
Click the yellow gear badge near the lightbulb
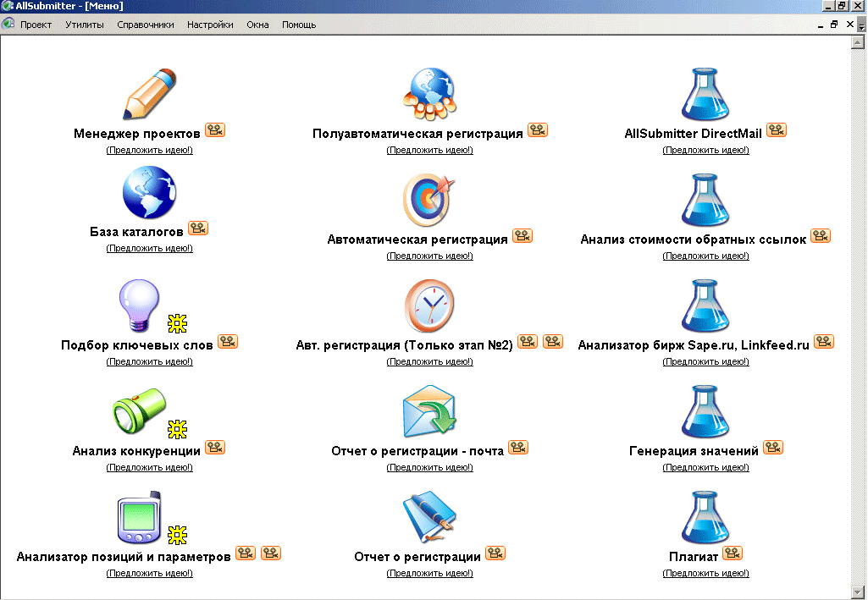[x=177, y=323]
